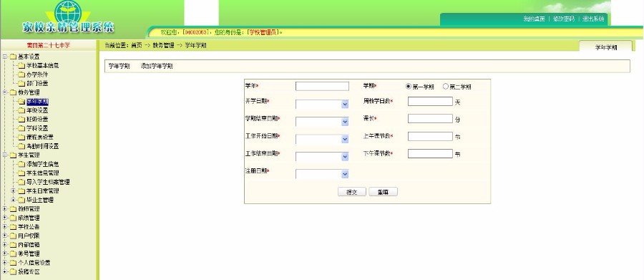Open the 工作开始日期 date dropdown
Viewport: 644px width, 280px height.
pyautogui.click(x=345, y=140)
